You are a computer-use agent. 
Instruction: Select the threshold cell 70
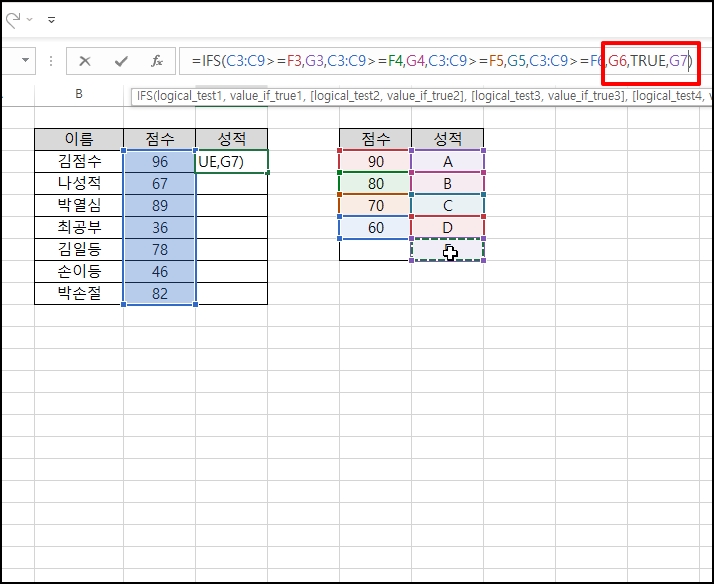[x=376, y=205]
